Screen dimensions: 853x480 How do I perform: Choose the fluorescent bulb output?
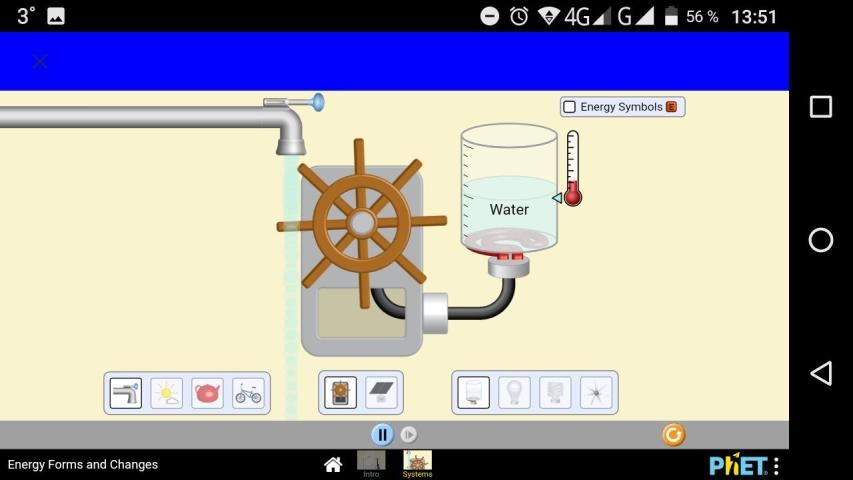(555, 393)
